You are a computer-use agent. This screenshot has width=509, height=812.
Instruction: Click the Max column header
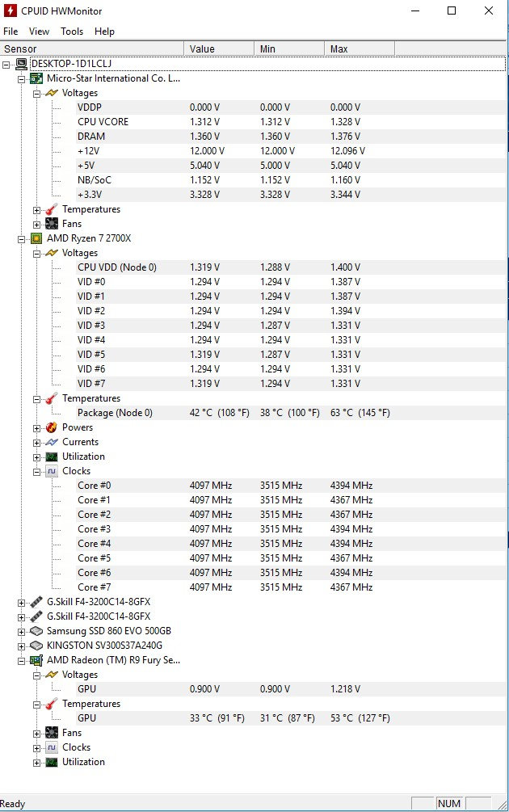[360, 48]
